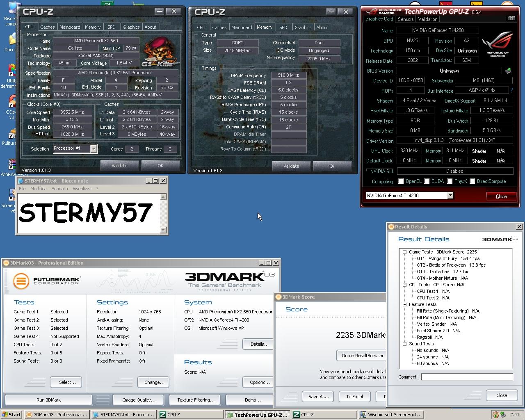The image size is (525, 420).
Task: Click the system tray icons near the clock
Action: pos(500,415)
